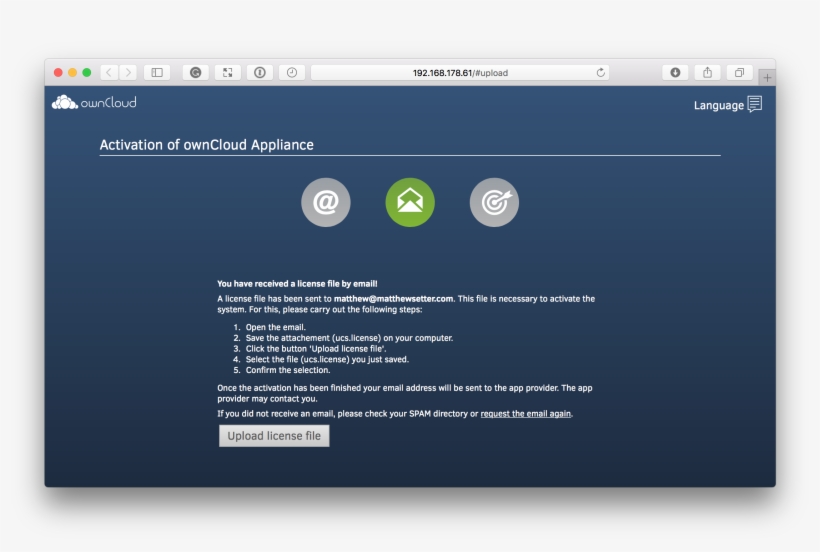Click the step 'Confirm the selection.'
Viewport: 820px width, 552px height.
click(x=288, y=370)
